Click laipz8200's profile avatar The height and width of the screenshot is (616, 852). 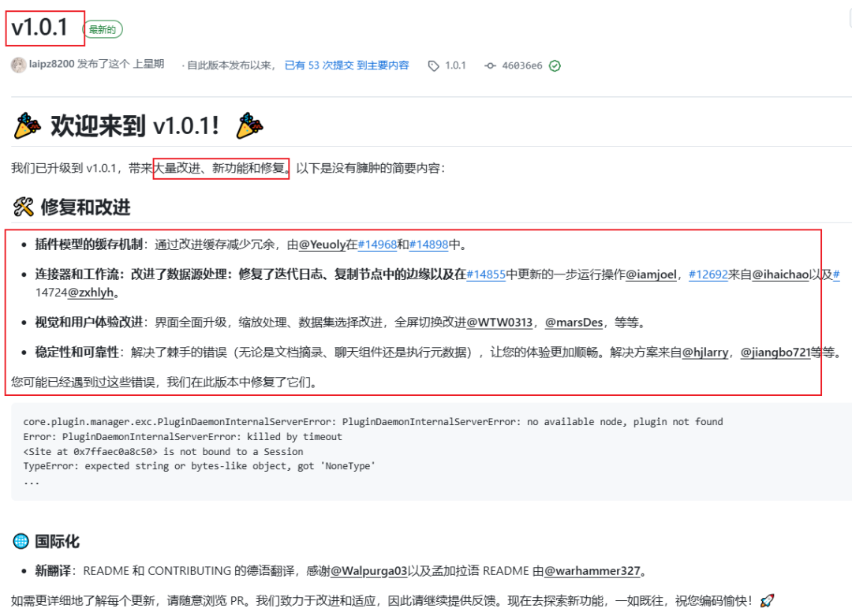point(19,64)
